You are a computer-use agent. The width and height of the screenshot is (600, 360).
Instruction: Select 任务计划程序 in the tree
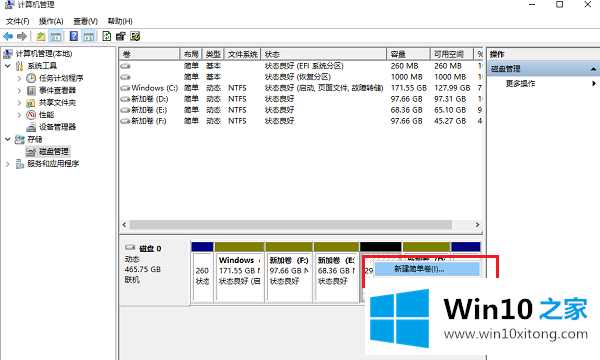coord(61,78)
